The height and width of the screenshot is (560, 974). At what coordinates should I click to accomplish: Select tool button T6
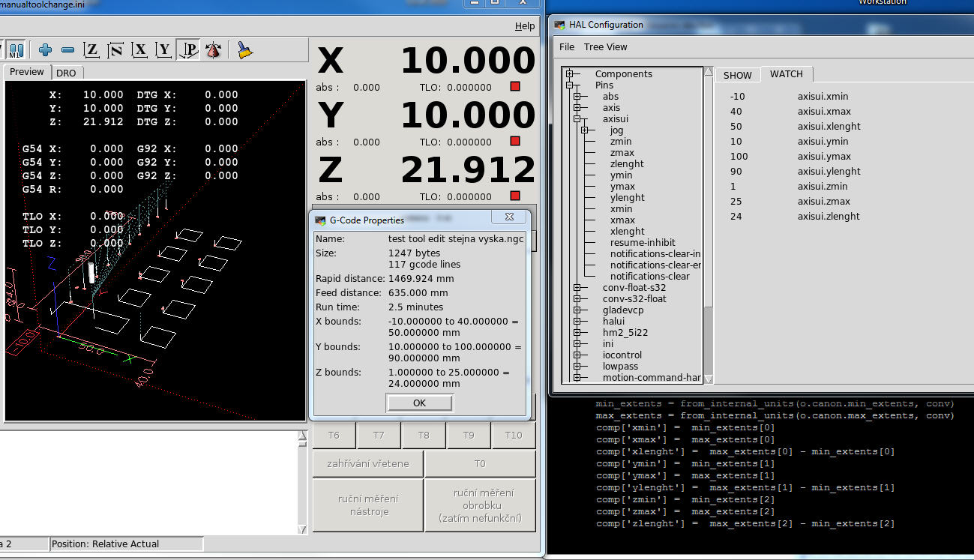pos(334,436)
